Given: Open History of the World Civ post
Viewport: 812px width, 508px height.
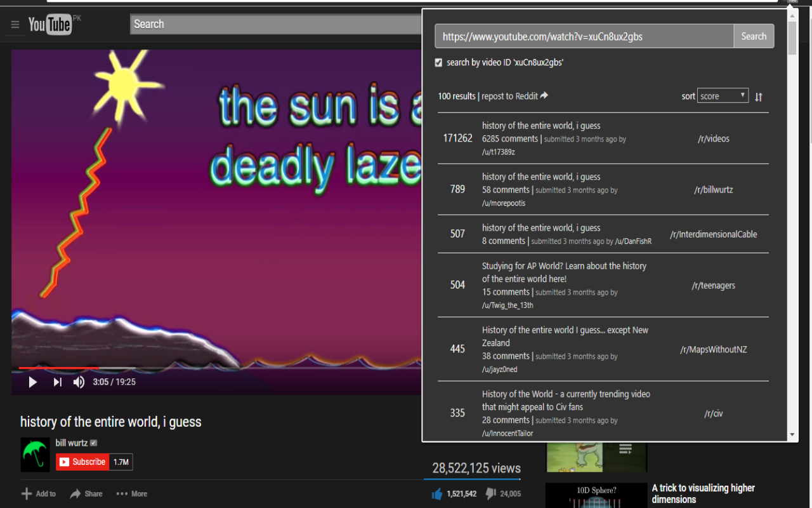Looking at the screenshot, I should [566, 401].
